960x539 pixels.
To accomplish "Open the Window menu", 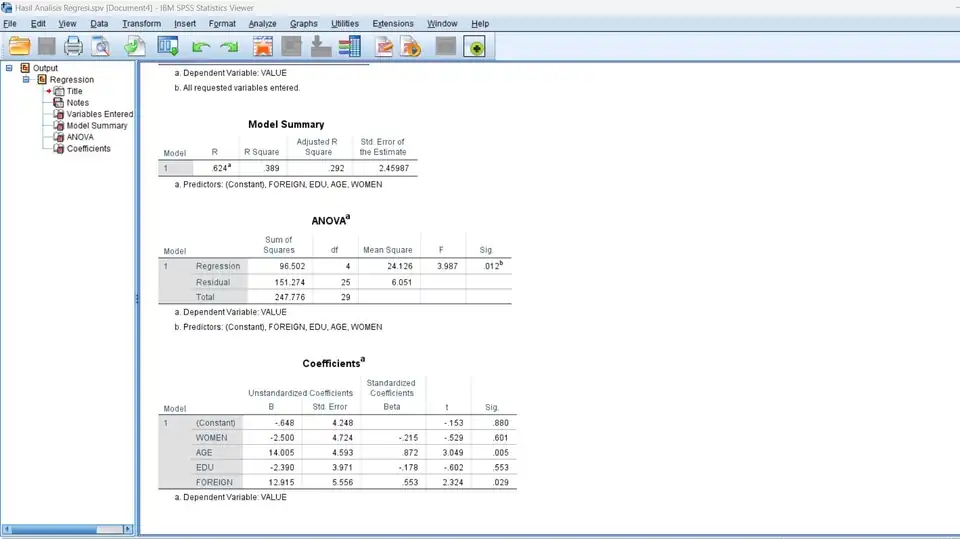I will pos(442,23).
